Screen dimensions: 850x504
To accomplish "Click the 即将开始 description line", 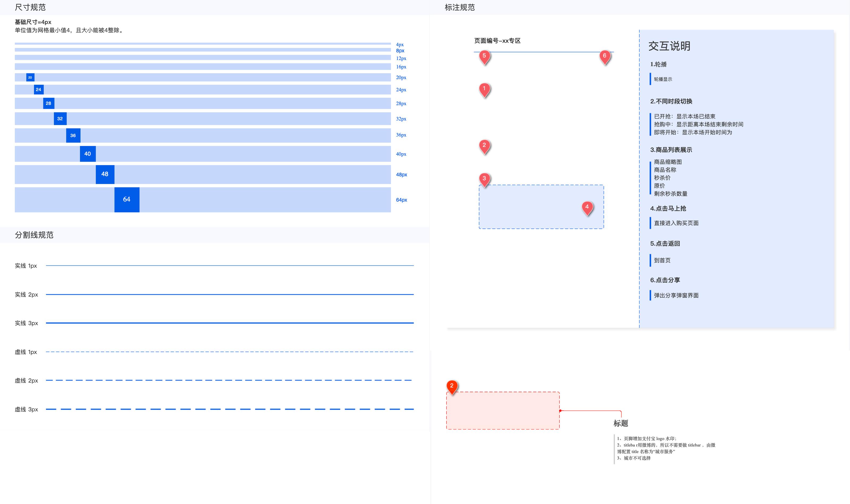I will coord(693,132).
